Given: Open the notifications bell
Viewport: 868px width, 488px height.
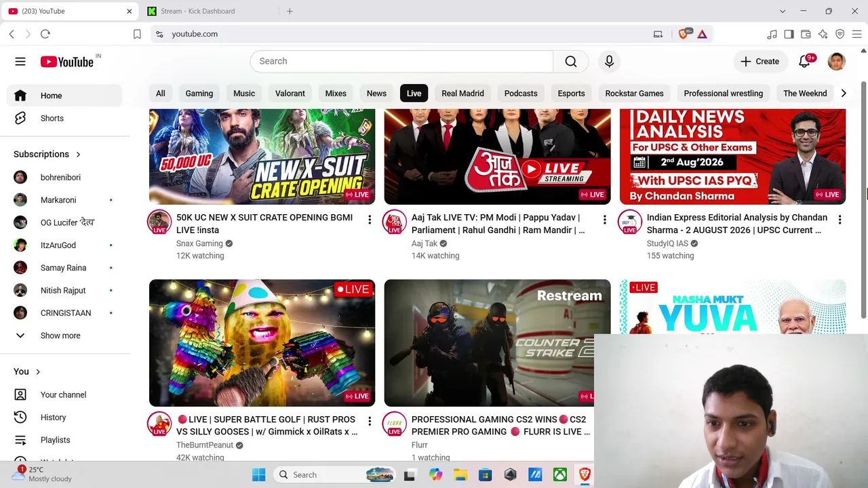Looking at the screenshot, I should (805, 61).
